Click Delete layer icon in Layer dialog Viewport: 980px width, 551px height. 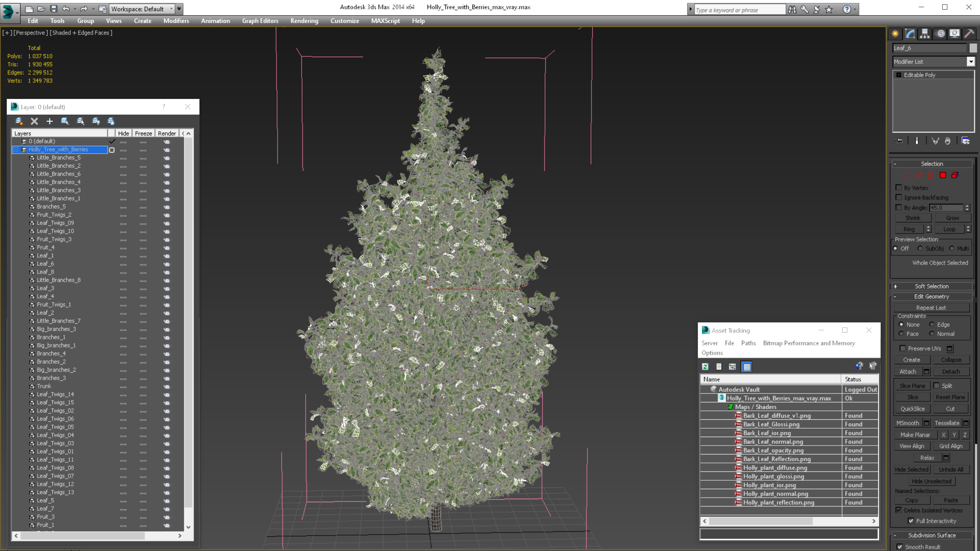point(34,121)
